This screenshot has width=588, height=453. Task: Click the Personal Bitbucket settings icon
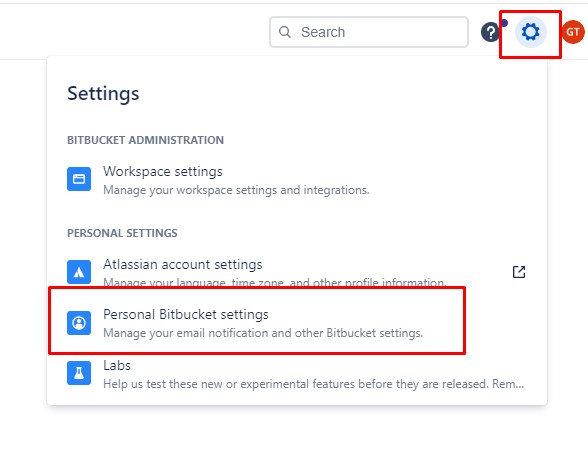79,322
